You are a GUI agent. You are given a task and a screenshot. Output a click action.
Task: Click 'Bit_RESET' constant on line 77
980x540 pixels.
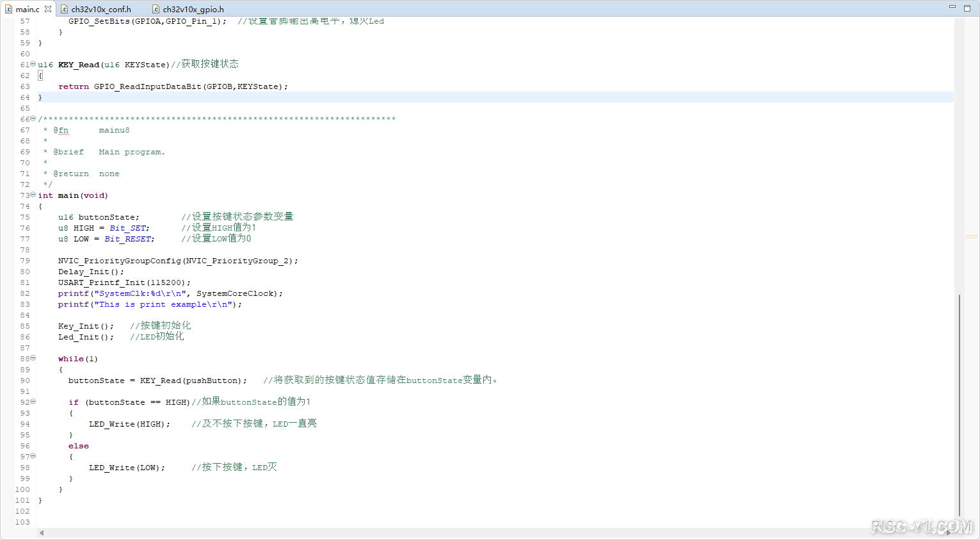pyautogui.click(x=128, y=239)
